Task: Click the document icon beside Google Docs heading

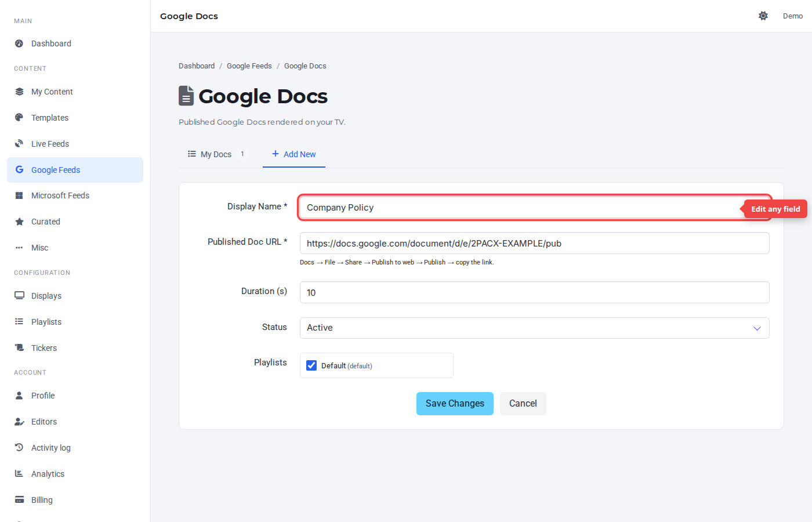Action: click(x=186, y=96)
